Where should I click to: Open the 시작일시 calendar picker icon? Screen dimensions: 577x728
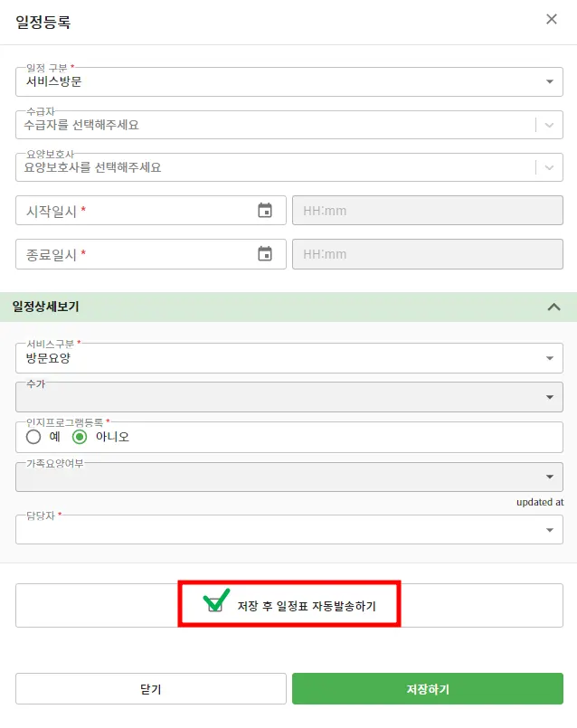(x=265, y=211)
